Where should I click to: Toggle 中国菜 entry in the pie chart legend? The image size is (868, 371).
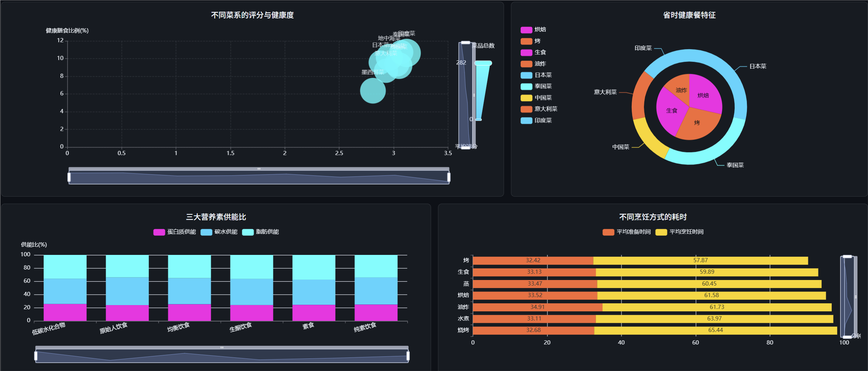pyautogui.click(x=536, y=98)
